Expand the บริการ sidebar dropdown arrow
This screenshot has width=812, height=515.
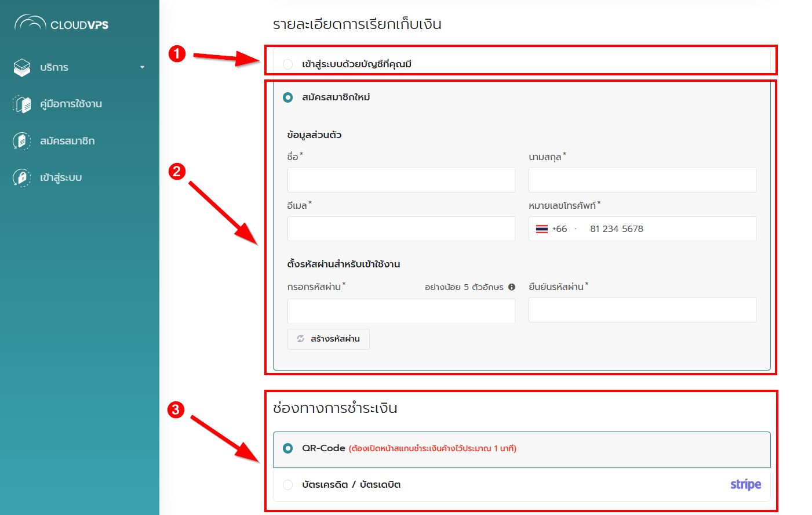coord(142,67)
